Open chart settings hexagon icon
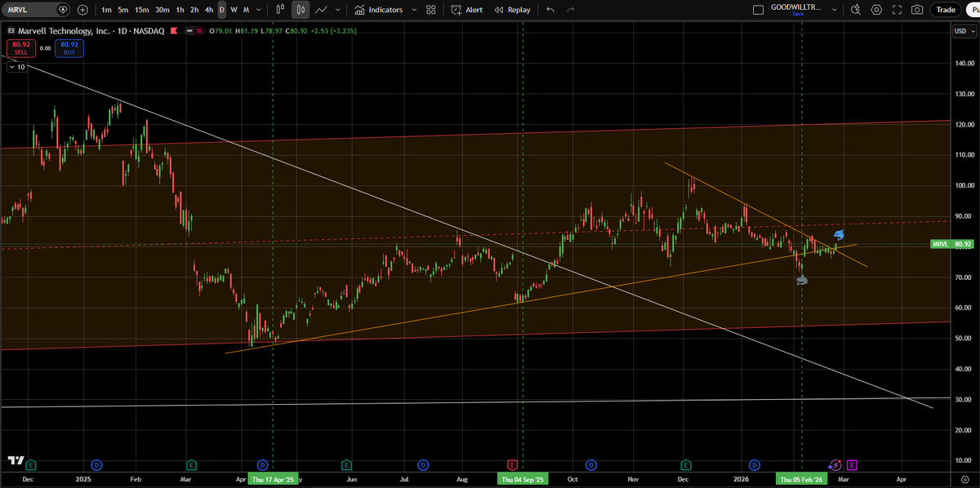Screen dimensions: 980x488 pyautogui.click(x=876, y=10)
